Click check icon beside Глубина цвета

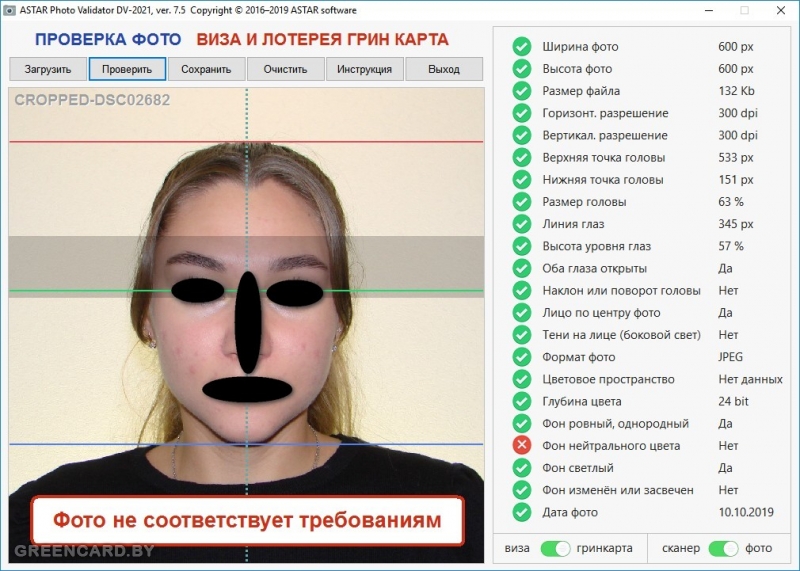point(522,401)
